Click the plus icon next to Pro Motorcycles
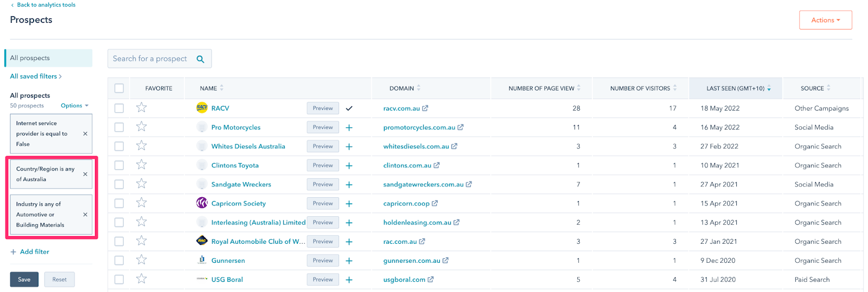The height and width of the screenshot is (292, 868). point(349,128)
